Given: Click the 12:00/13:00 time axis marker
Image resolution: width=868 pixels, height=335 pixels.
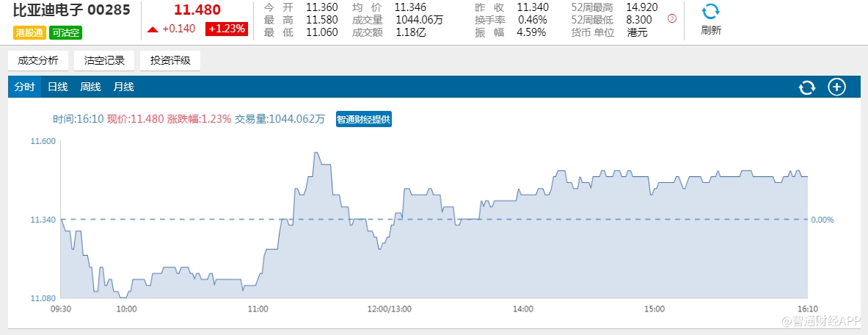Looking at the screenshot, I should click(390, 309).
